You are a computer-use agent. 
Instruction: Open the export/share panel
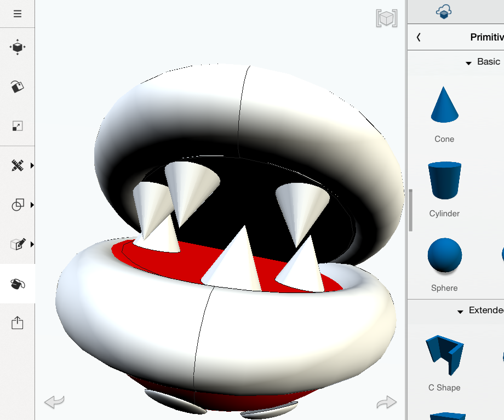point(18,323)
